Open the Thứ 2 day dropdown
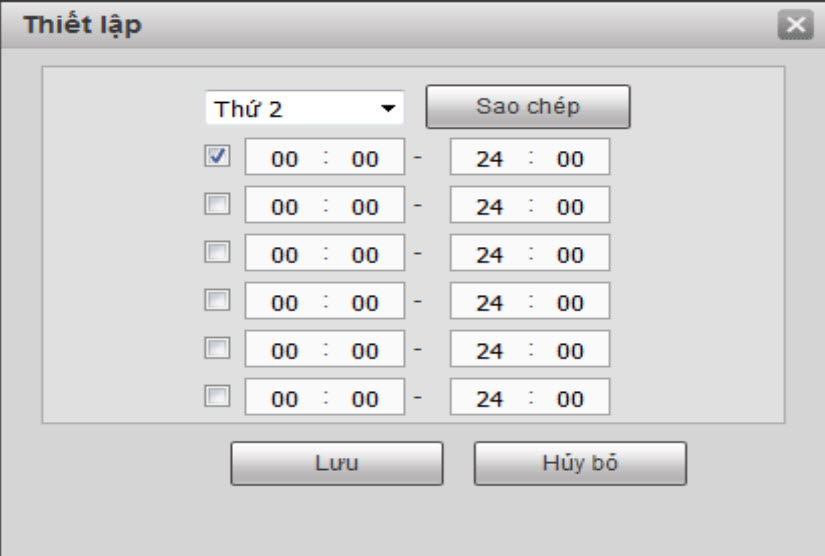 click(x=303, y=108)
